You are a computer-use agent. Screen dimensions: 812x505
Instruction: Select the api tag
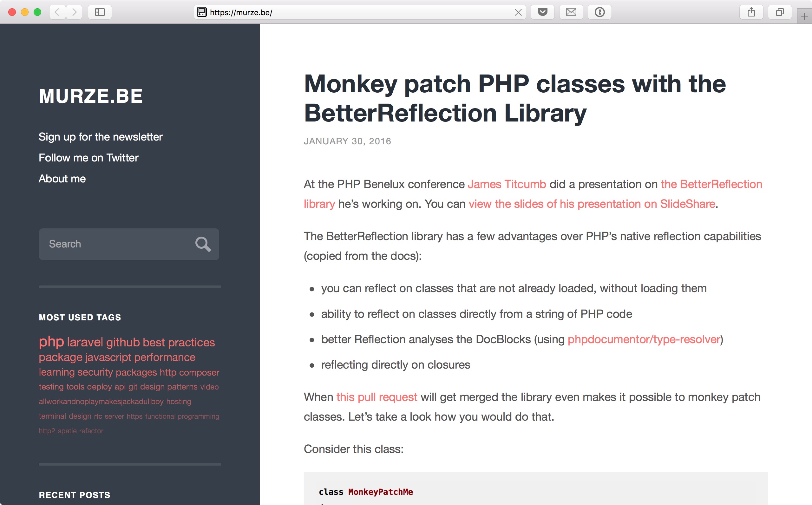pos(120,387)
